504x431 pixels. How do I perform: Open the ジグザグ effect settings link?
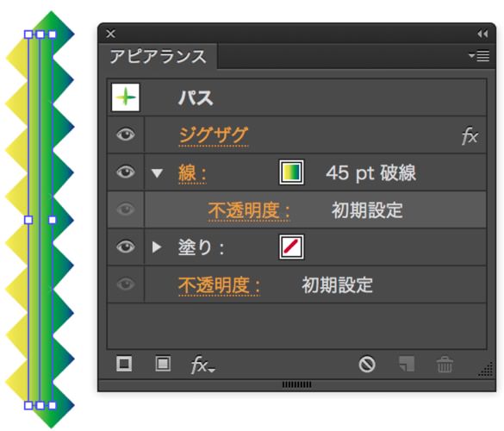[214, 135]
